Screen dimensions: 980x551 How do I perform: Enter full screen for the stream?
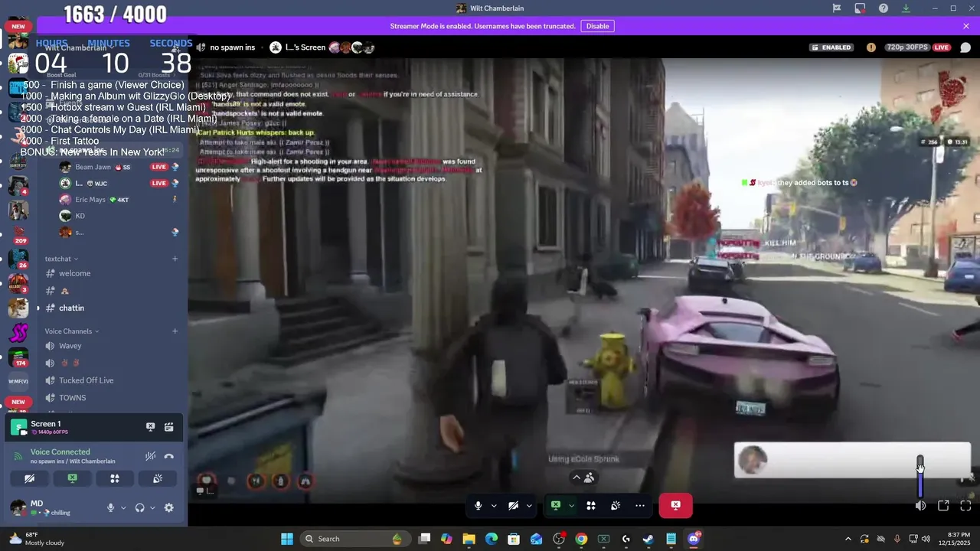tap(965, 505)
